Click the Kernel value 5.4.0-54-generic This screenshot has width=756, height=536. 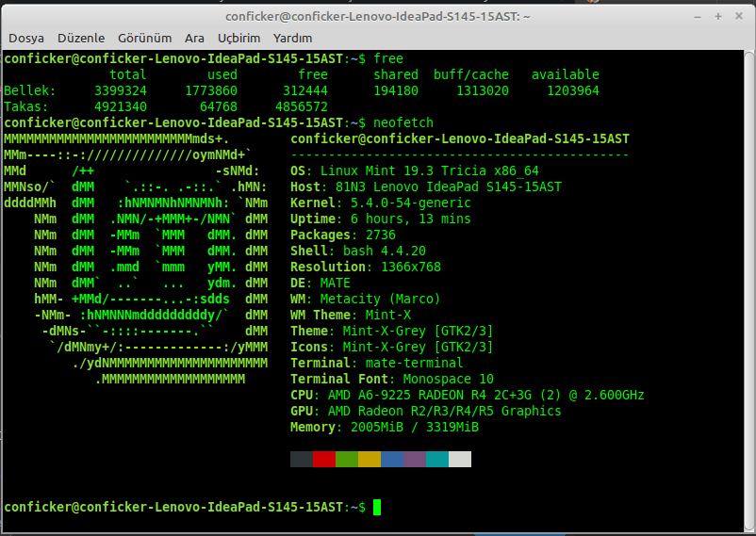pyautogui.click(x=411, y=203)
